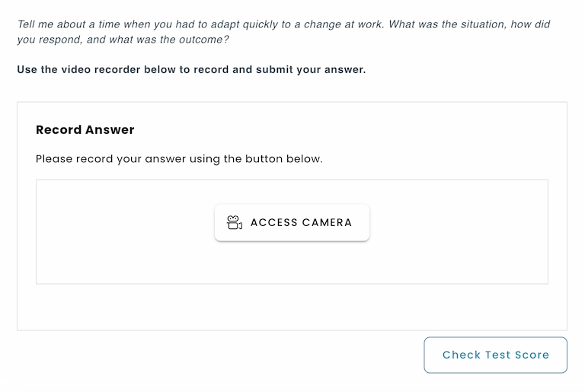The width and height of the screenshot is (585, 392).
Task: Click 'Use the video recorder' bold phrase
Action: click(x=74, y=70)
